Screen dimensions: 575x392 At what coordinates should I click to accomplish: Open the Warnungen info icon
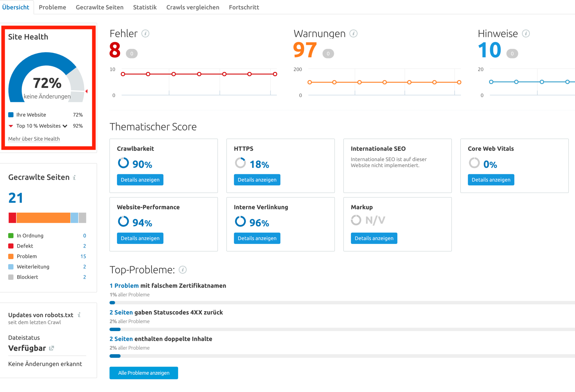pos(354,34)
